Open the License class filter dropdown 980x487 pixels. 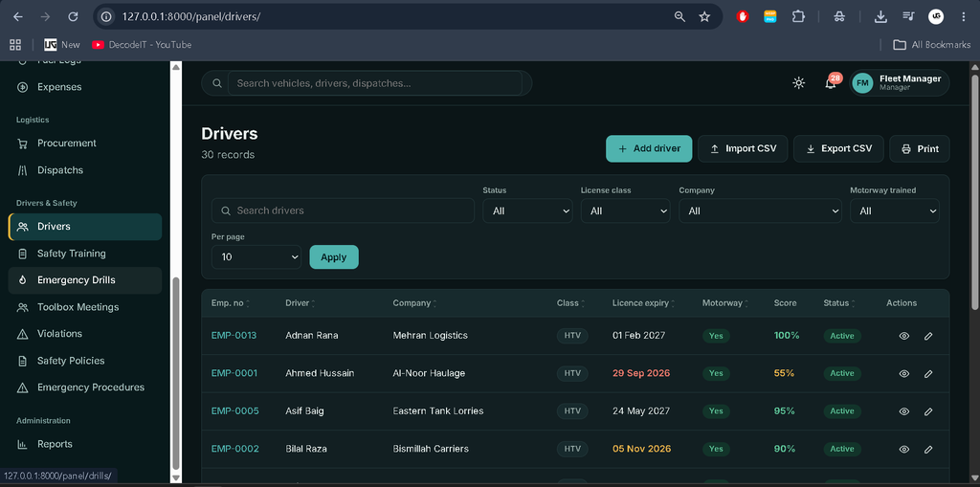[626, 210]
